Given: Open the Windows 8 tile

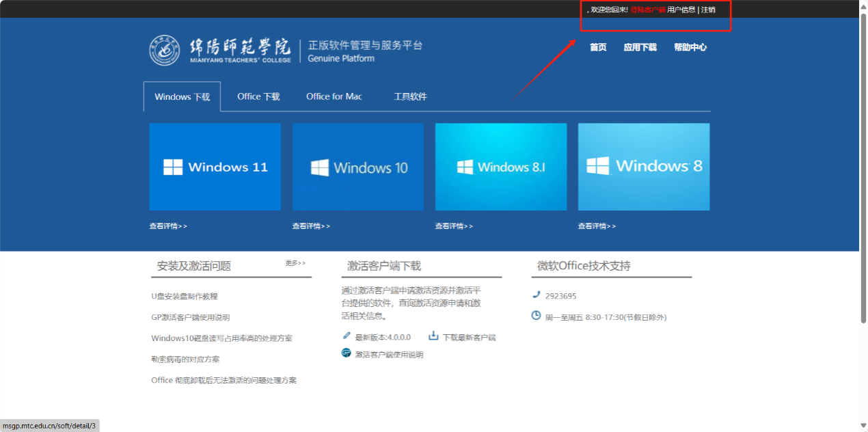Looking at the screenshot, I should (x=644, y=167).
